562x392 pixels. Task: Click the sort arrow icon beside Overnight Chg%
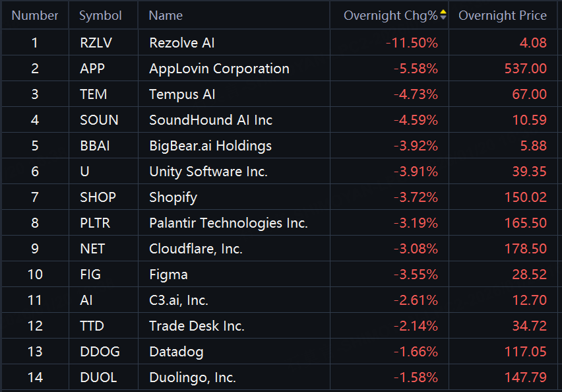(443, 15)
